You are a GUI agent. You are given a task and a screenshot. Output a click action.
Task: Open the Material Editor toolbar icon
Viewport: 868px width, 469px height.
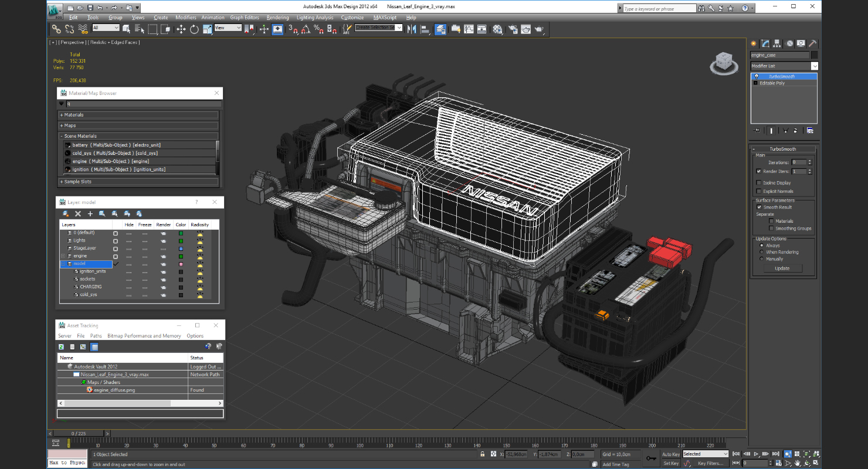pyautogui.click(x=497, y=29)
